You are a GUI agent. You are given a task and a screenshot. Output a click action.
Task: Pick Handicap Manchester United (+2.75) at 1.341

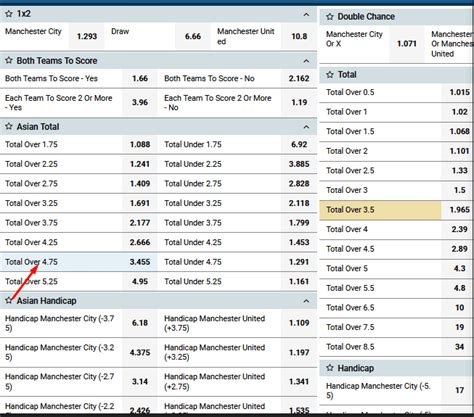pos(299,381)
